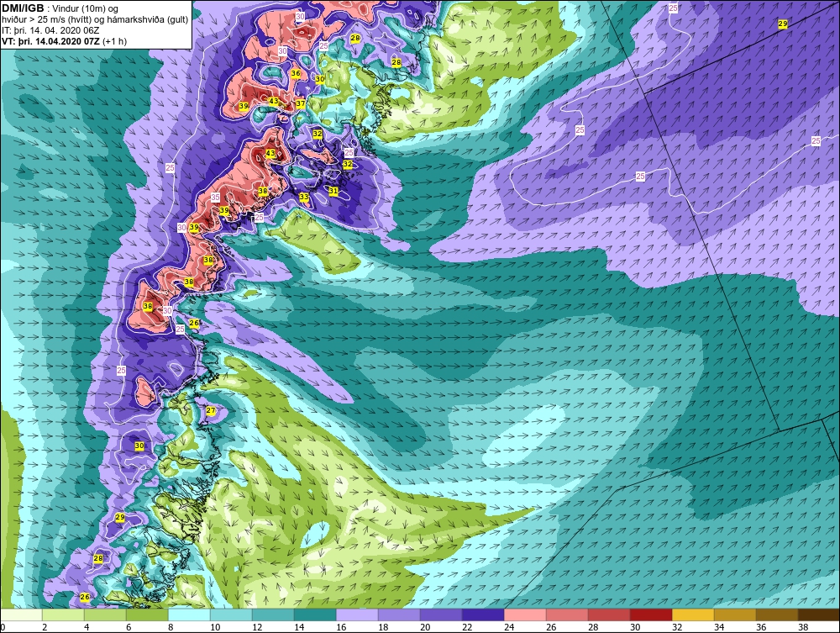Click the yellow gust label 27
This screenshot has height=633, width=840.
[211, 411]
